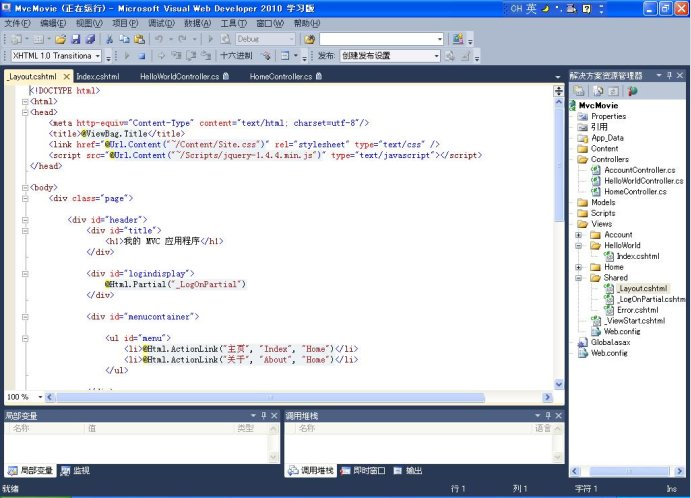Image resolution: width=691 pixels, height=498 pixels.
Task: Click the Solution Explorer horizontal scrollbar
Action: click(628, 471)
